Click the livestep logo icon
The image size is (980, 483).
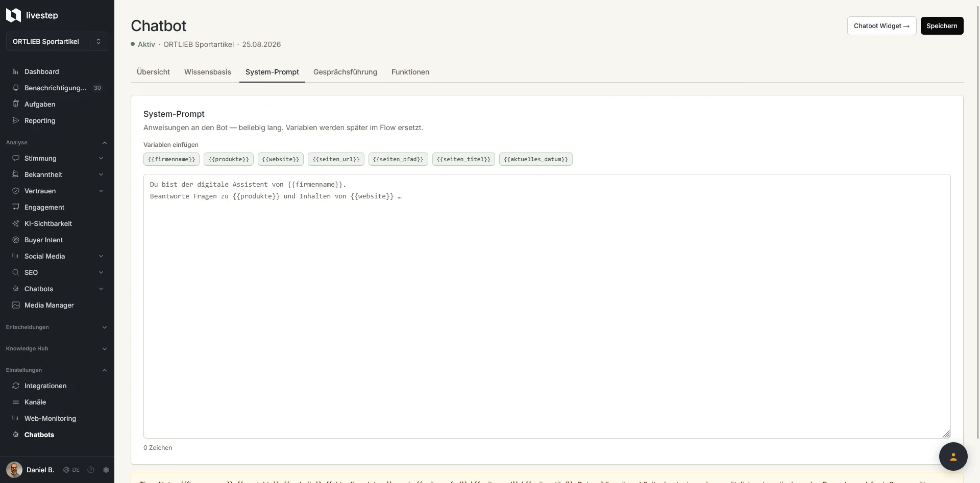click(13, 15)
